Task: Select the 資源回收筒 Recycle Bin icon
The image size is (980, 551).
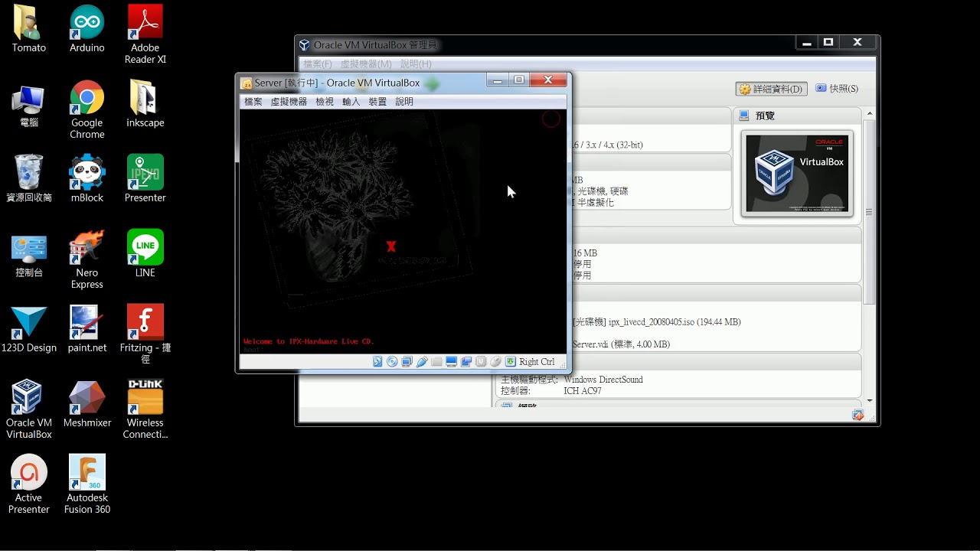Action: (29, 178)
